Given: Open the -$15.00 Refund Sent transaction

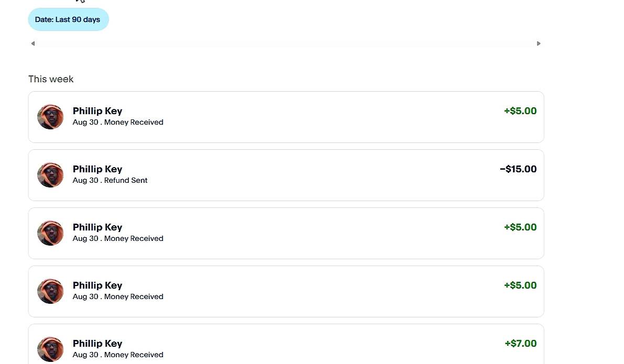Looking at the screenshot, I should coord(286,175).
